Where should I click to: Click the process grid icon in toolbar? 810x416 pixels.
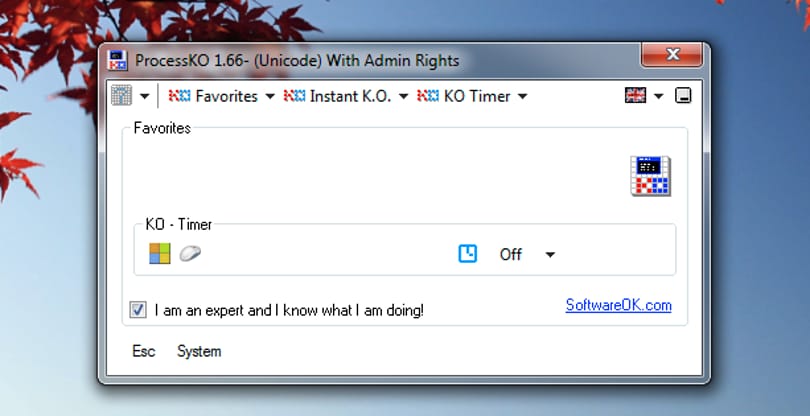pos(121,96)
